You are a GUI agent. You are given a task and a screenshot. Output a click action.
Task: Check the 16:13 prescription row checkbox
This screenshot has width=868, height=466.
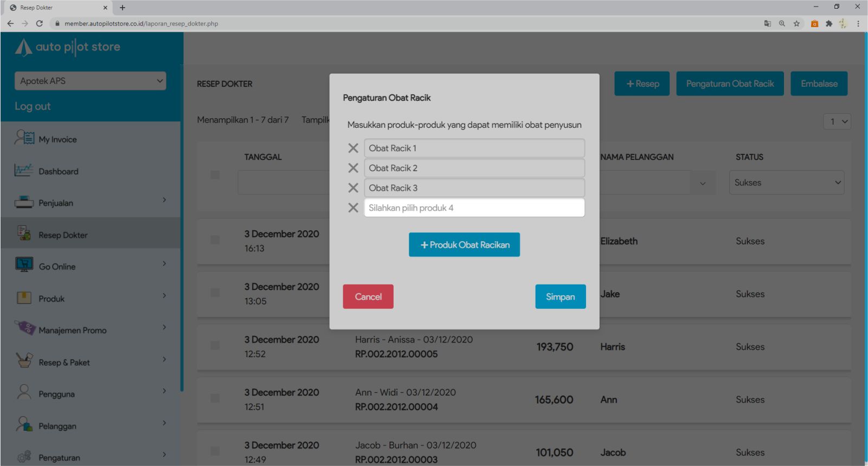pyautogui.click(x=215, y=240)
